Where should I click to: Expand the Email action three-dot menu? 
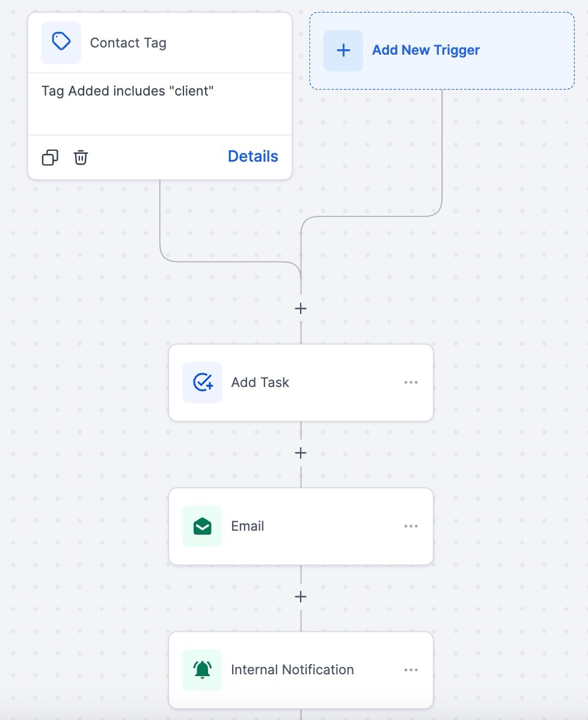(411, 526)
